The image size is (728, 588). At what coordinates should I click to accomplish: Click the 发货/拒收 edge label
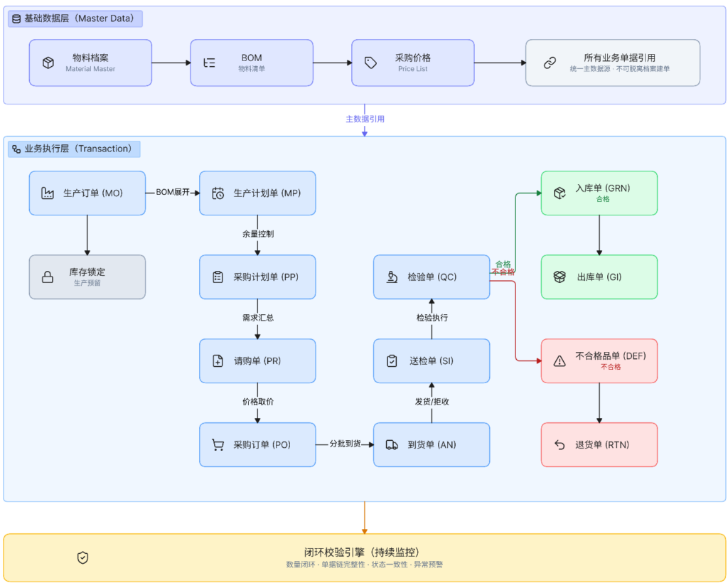(432, 402)
